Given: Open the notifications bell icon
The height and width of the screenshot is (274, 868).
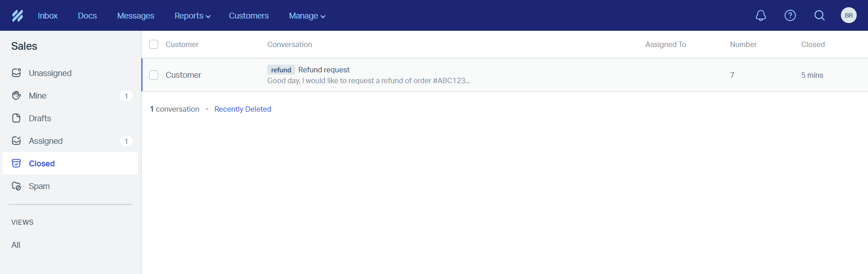Looking at the screenshot, I should pos(761,16).
